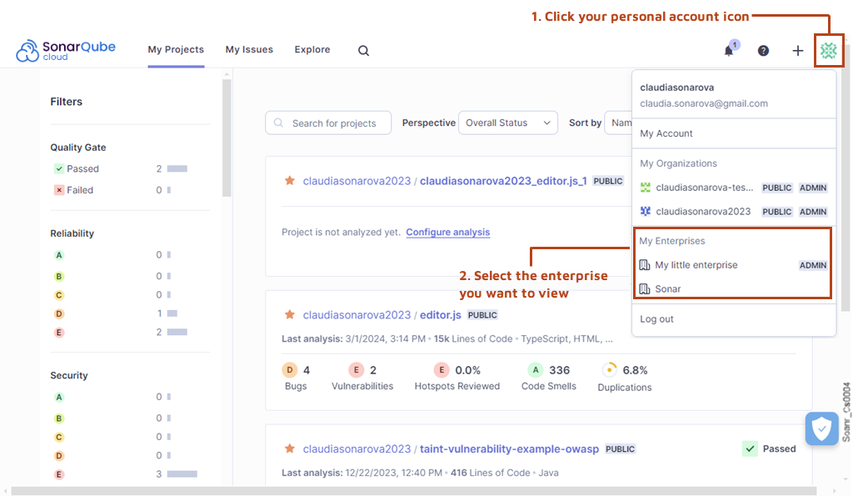The height and width of the screenshot is (496, 868).
Task: Open claudiasonarova2023_editor.js_1 project link
Action: [x=503, y=181]
